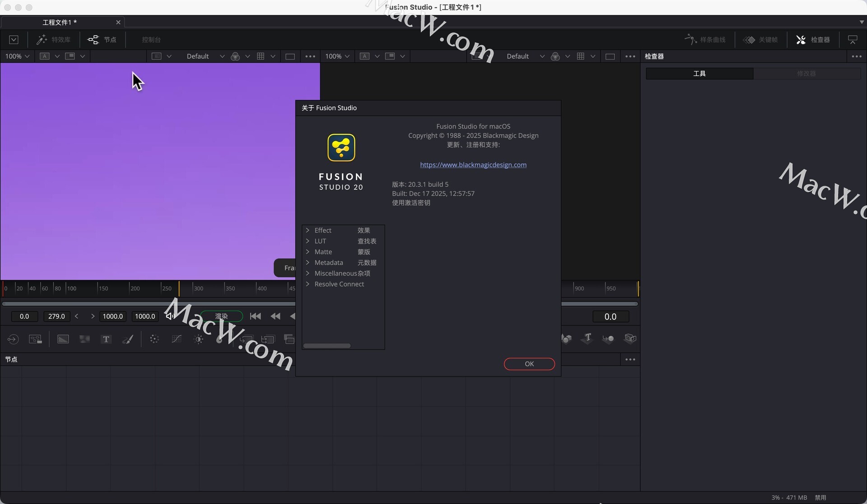The width and height of the screenshot is (867, 504).
Task: Click the Color Curves tool icon
Action: [177, 339]
